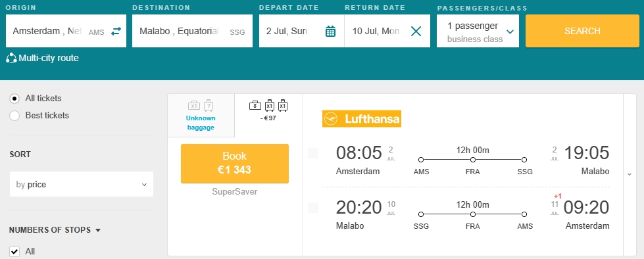Tick the outbound 08:05 flight checkbox
Viewport: 644px width, 259px height.
click(313, 153)
